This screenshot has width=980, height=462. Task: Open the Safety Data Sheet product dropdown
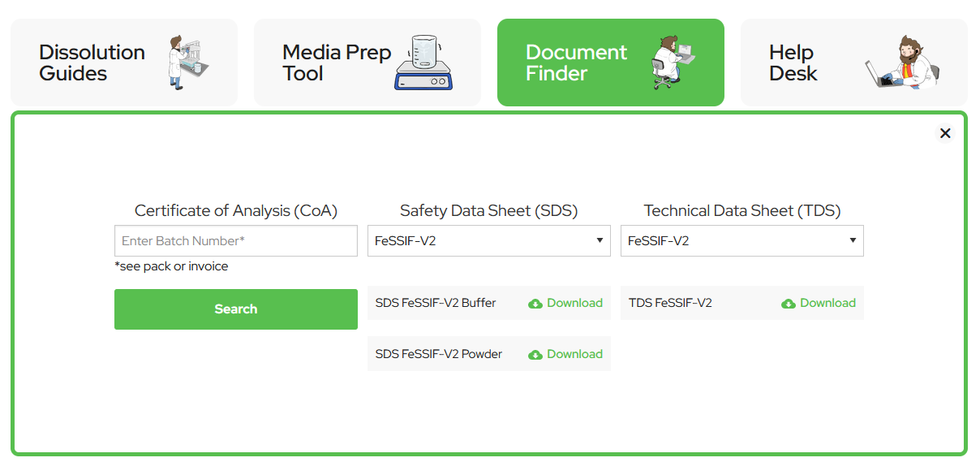point(488,241)
